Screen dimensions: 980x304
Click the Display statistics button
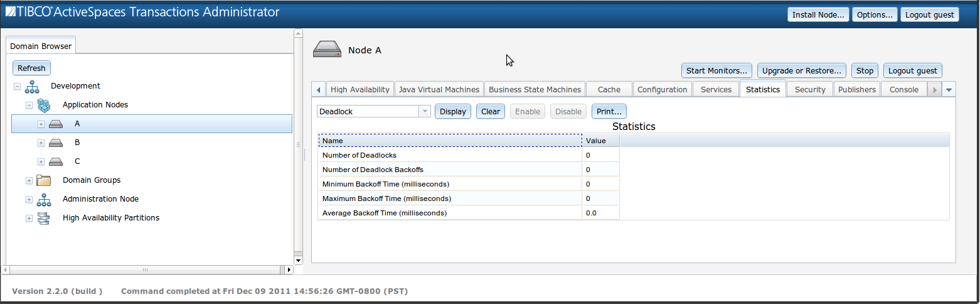453,111
